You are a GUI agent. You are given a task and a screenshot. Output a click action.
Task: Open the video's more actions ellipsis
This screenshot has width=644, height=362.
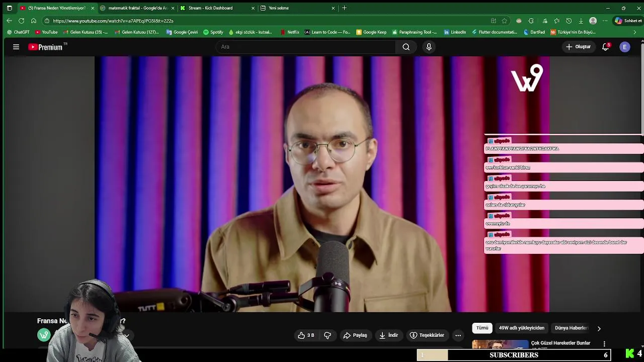(x=458, y=335)
